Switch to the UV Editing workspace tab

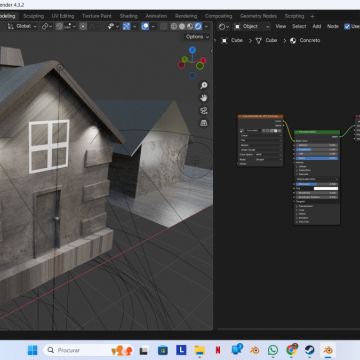pyautogui.click(x=63, y=16)
